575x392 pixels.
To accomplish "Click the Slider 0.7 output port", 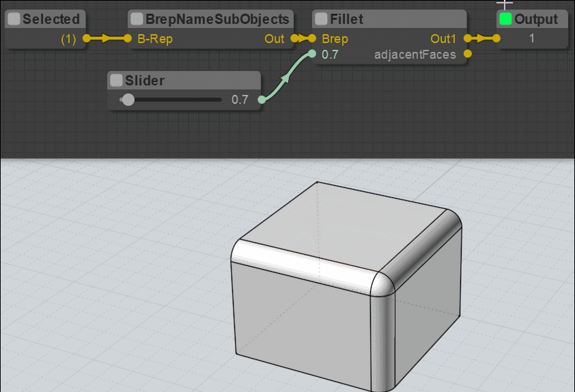I will click(262, 100).
